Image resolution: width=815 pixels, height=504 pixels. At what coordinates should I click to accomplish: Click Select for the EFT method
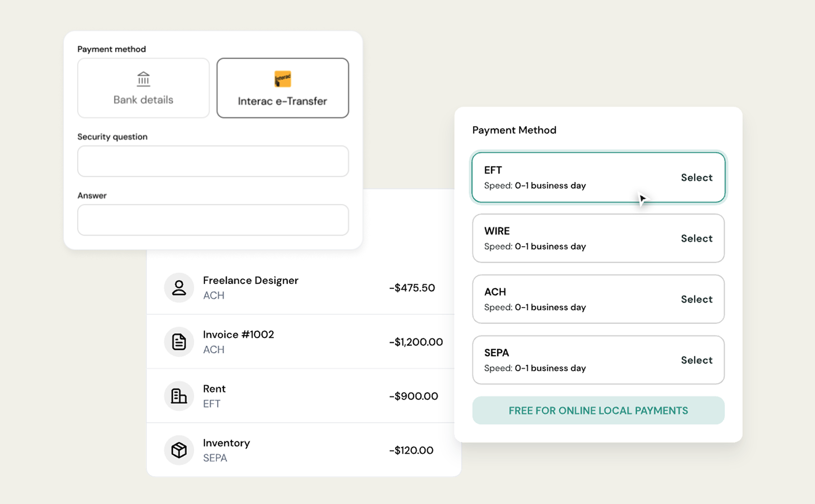pyautogui.click(x=697, y=177)
